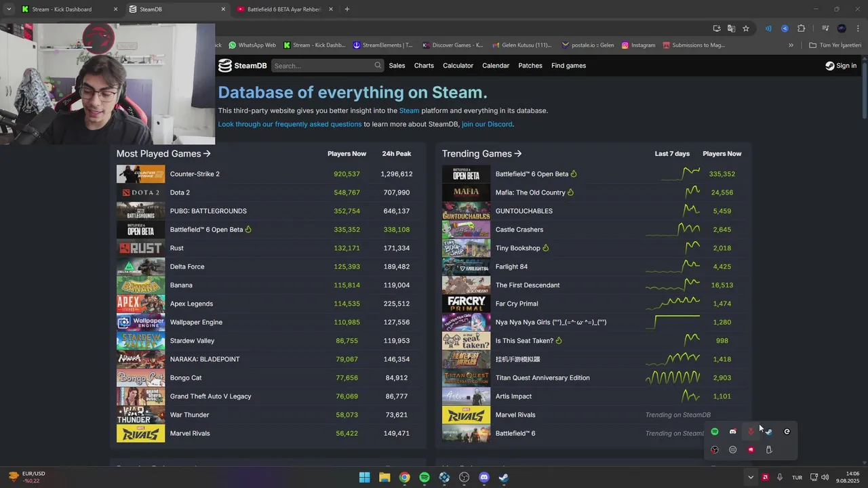
Task: Click the Epic Games icon in tray overflow
Action: coord(787,432)
